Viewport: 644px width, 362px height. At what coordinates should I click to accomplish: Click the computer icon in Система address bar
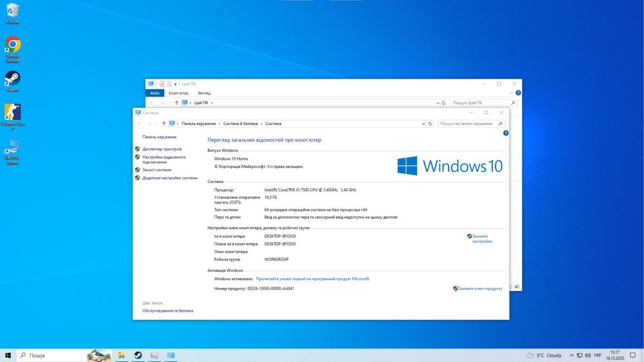pos(172,124)
